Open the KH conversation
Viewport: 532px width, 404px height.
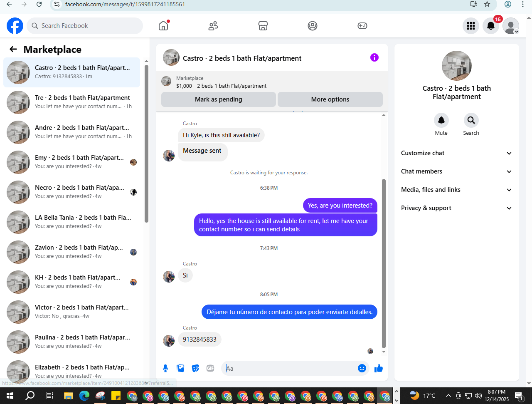click(x=72, y=282)
